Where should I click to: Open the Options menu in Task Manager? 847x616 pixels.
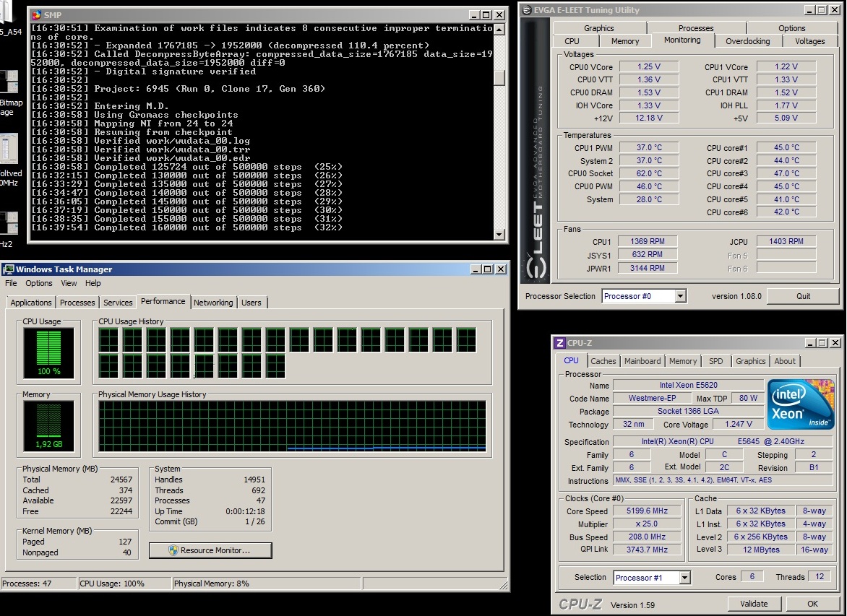click(39, 283)
